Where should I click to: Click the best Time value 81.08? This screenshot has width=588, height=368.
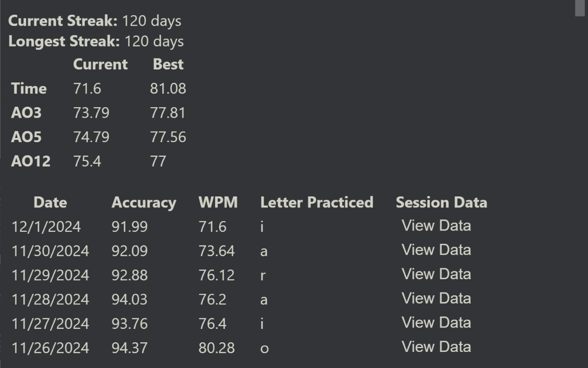[x=168, y=89]
